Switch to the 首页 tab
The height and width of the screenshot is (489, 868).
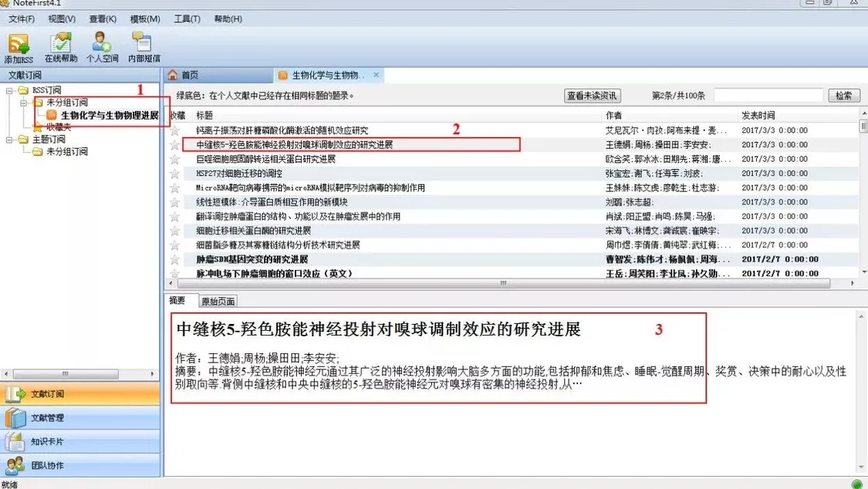point(218,76)
